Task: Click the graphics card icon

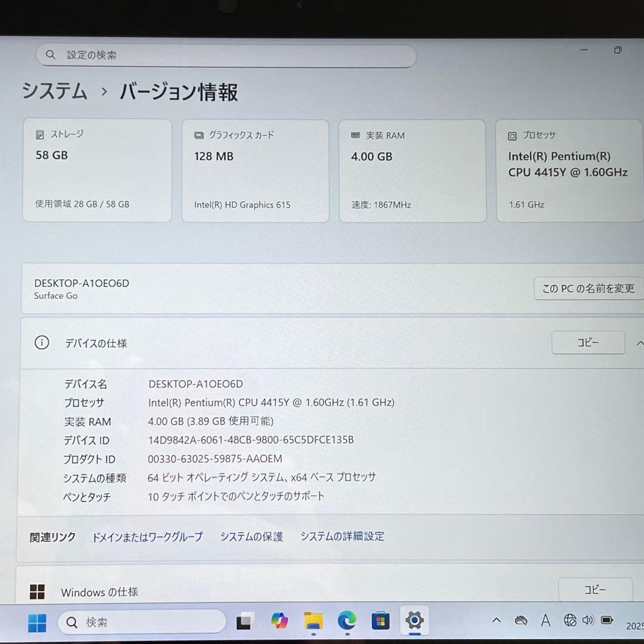Action: click(199, 135)
